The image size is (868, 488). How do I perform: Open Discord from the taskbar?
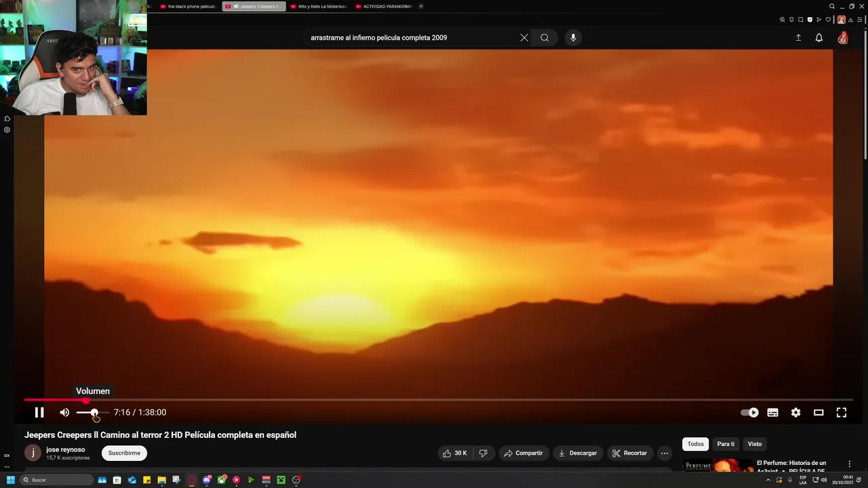click(207, 480)
